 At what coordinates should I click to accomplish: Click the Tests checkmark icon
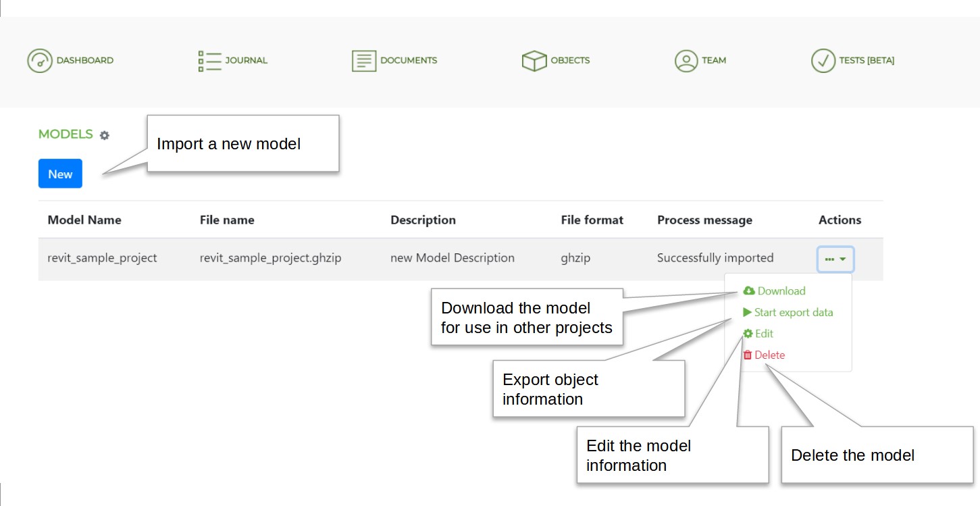(823, 60)
